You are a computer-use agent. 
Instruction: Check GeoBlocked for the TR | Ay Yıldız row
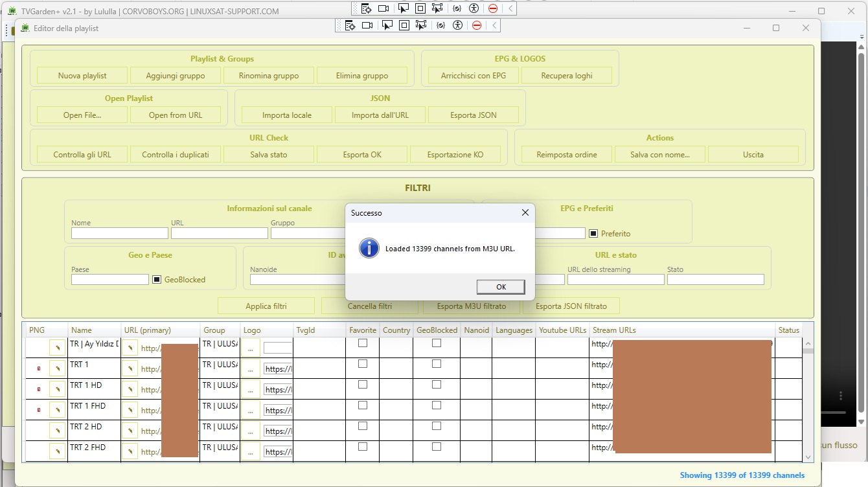coord(437,343)
